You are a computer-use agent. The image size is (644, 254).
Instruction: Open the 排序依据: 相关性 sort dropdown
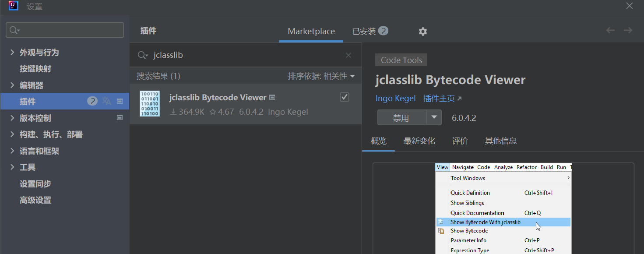(x=321, y=76)
